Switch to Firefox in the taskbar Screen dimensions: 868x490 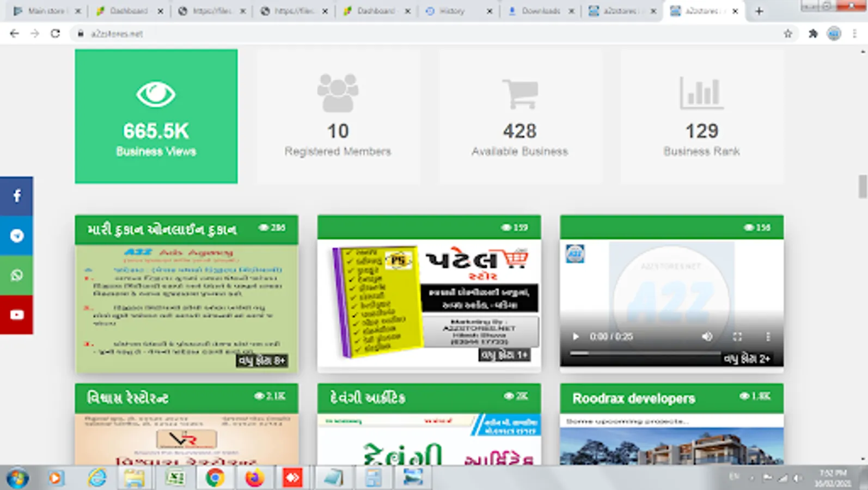click(254, 478)
